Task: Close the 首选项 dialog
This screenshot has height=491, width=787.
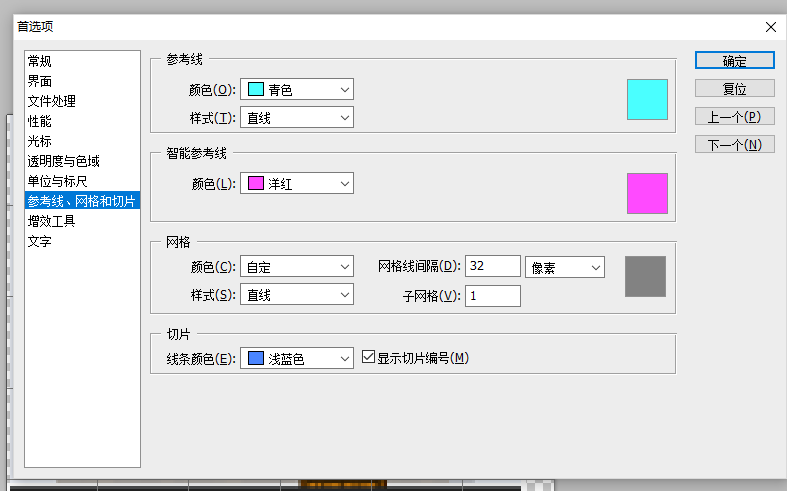Action: 771,27
